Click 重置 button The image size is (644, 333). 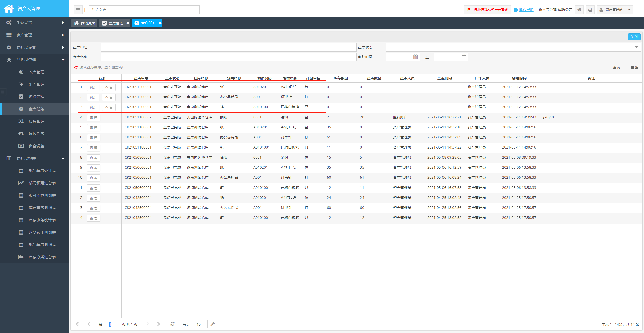(634, 67)
